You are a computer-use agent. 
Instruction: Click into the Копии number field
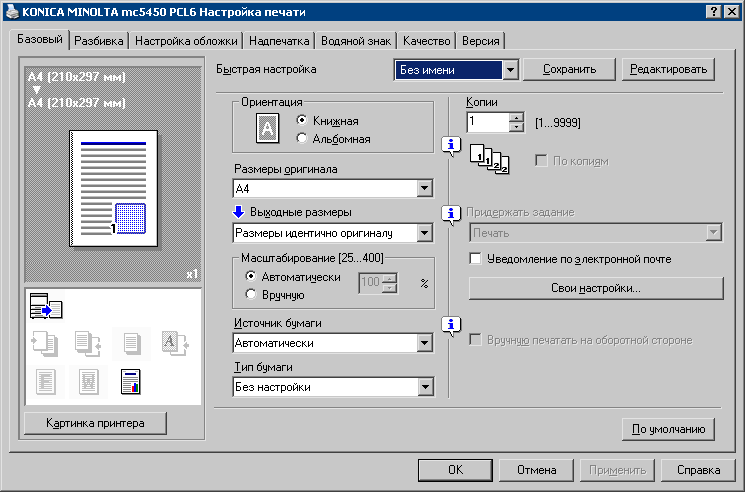click(x=488, y=122)
